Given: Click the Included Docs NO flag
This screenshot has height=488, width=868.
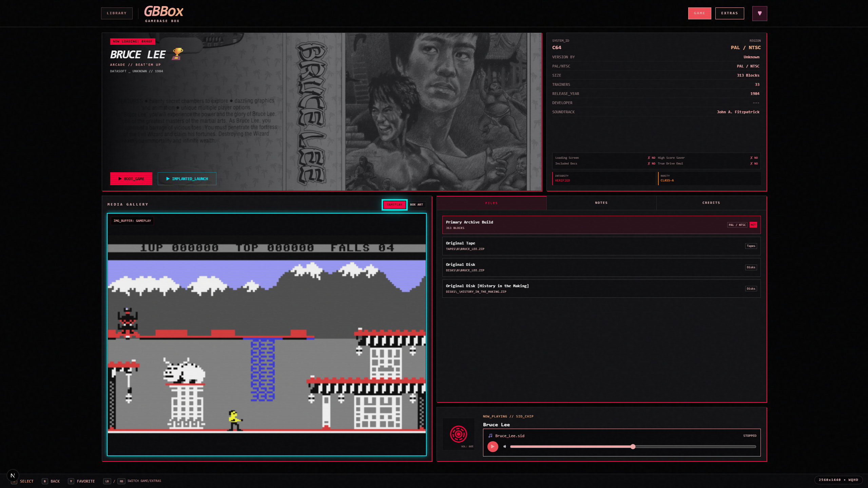Looking at the screenshot, I should tap(651, 163).
